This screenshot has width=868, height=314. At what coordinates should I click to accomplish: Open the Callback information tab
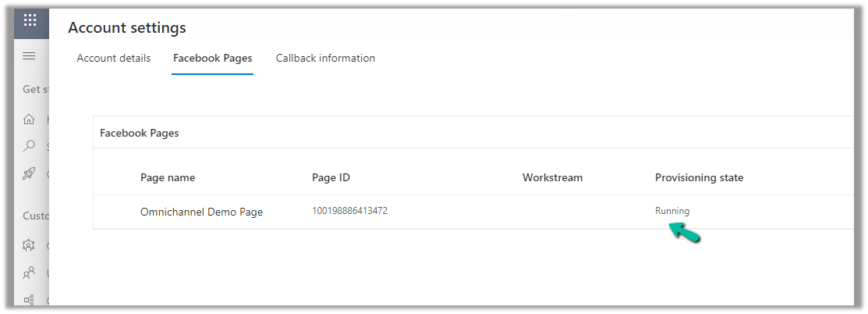(325, 59)
